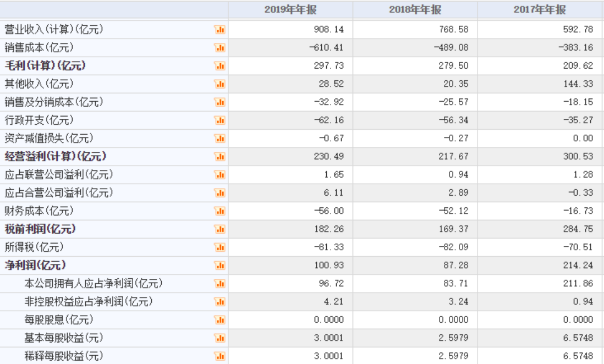Screen dimensions: 604x364
Task: Click chart icon for 毛利(计算) row
Action: coord(220,66)
